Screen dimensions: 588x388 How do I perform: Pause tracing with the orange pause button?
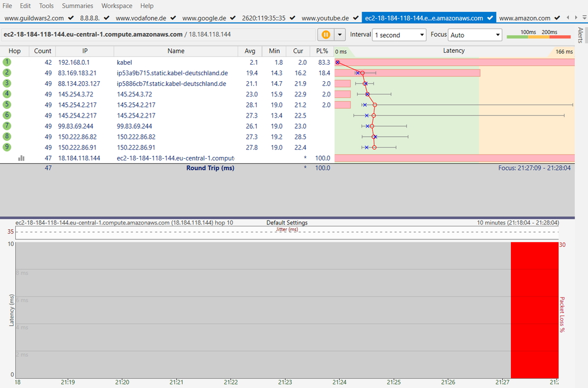[x=325, y=35]
